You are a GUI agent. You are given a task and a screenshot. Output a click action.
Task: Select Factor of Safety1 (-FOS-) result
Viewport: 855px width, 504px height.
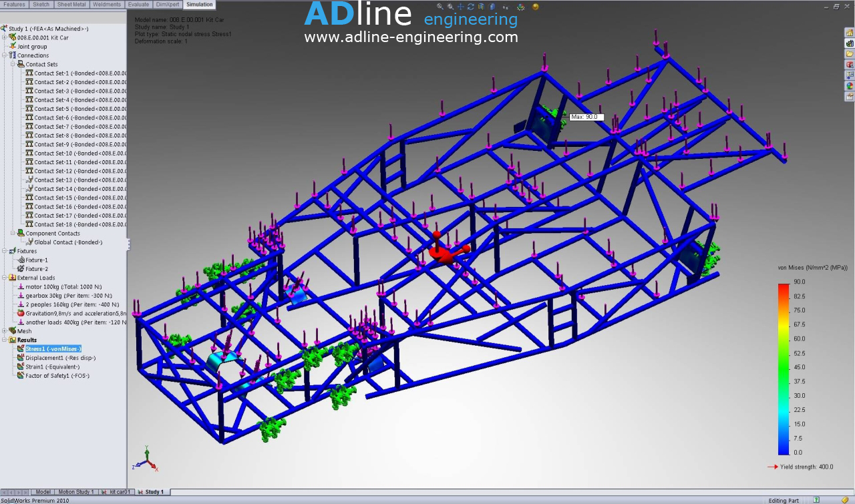(57, 375)
